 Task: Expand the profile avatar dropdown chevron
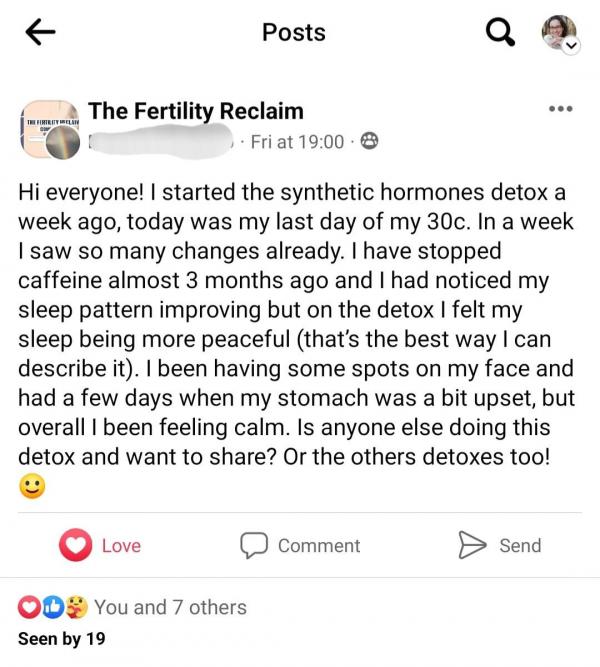pyautogui.click(x=571, y=46)
